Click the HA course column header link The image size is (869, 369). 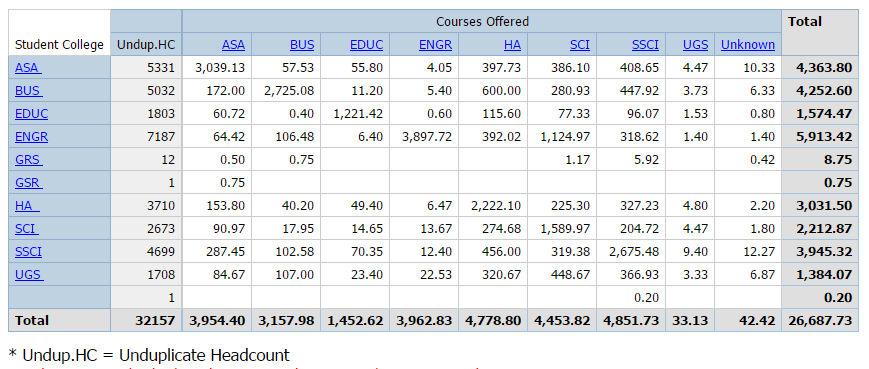click(513, 44)
